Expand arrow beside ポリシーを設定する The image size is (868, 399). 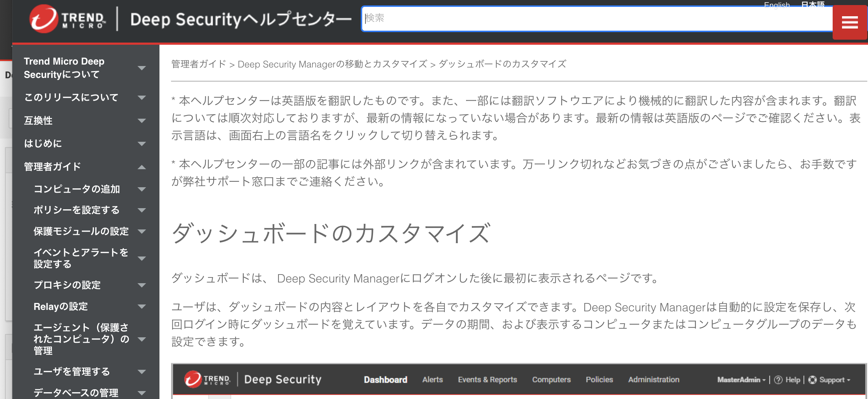click(142, 210)
